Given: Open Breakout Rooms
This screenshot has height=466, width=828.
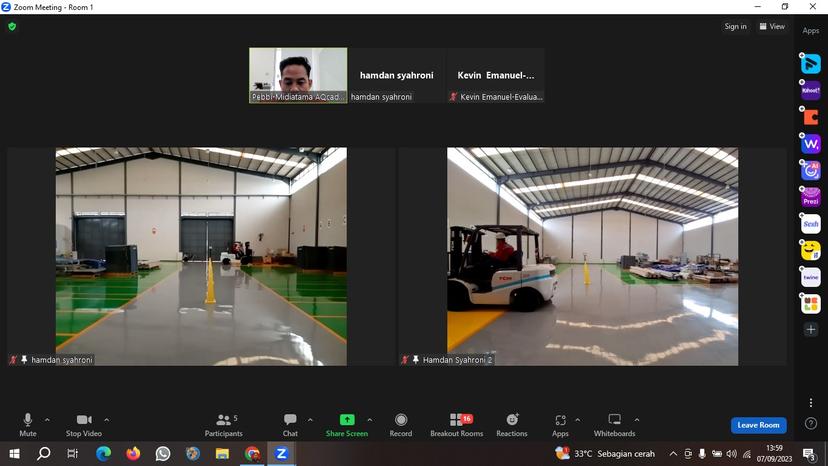Looking at the screenshot, I should [x=456, y=425].
